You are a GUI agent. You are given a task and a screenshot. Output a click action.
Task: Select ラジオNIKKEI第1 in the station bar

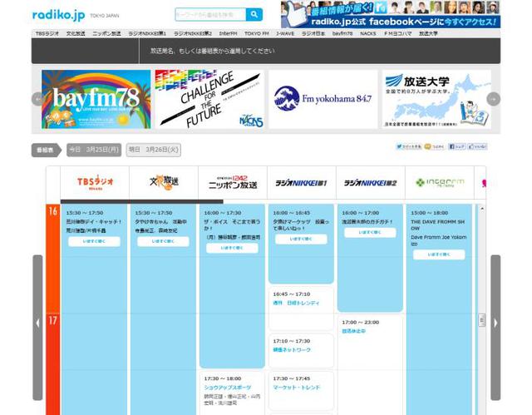coord(147,33)
